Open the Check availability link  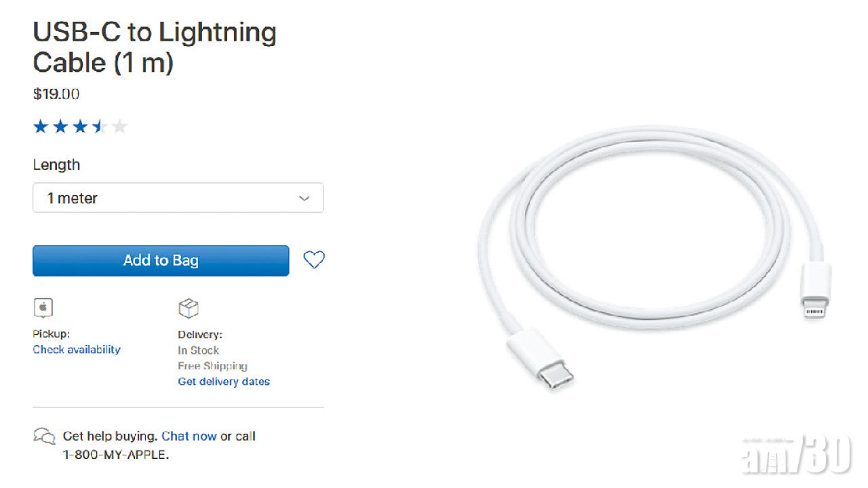(77, 350)
